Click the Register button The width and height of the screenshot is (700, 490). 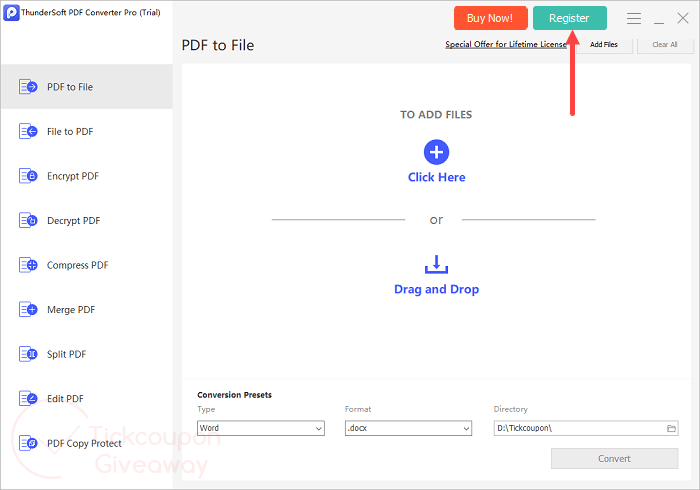(x=569, y=18)
